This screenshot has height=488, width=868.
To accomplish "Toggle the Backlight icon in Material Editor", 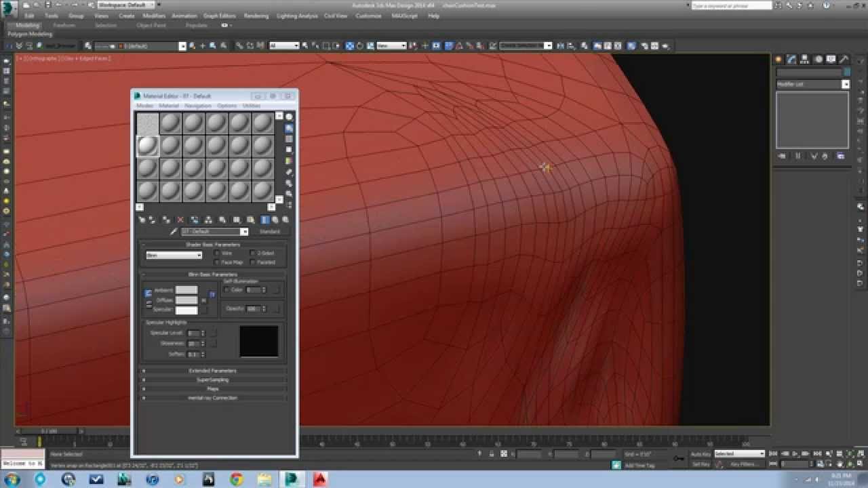I will coord(289,128).
